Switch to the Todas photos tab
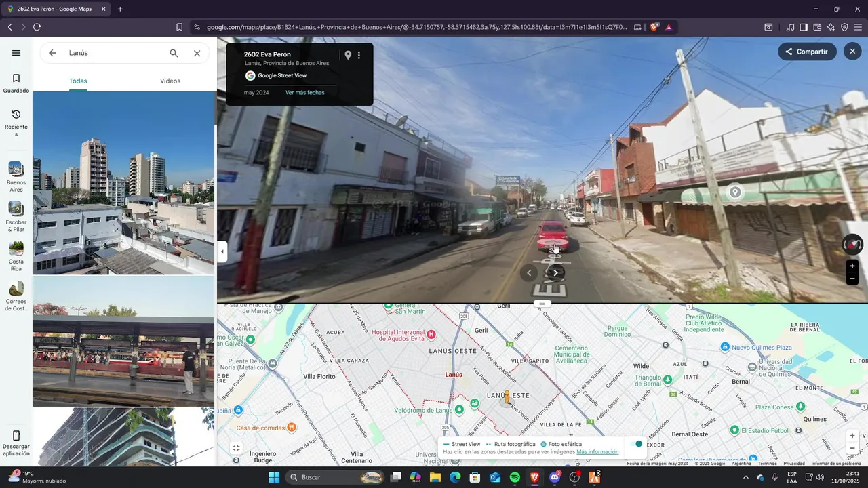The image size is (868, 488). pyautogui.click(x=78, y=81)
